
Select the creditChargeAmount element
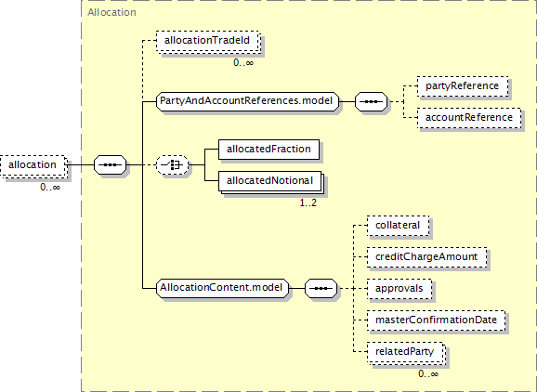[x=426, y=257]
